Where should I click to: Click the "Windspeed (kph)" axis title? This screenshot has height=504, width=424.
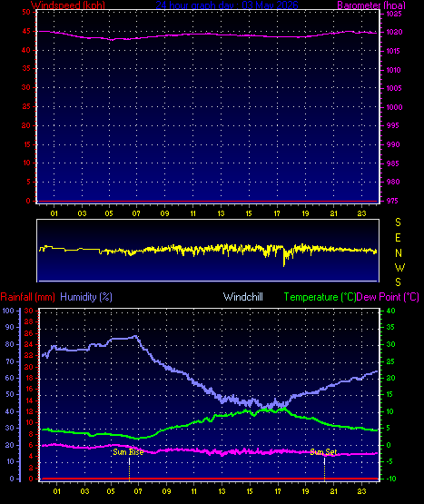[68, 5]
